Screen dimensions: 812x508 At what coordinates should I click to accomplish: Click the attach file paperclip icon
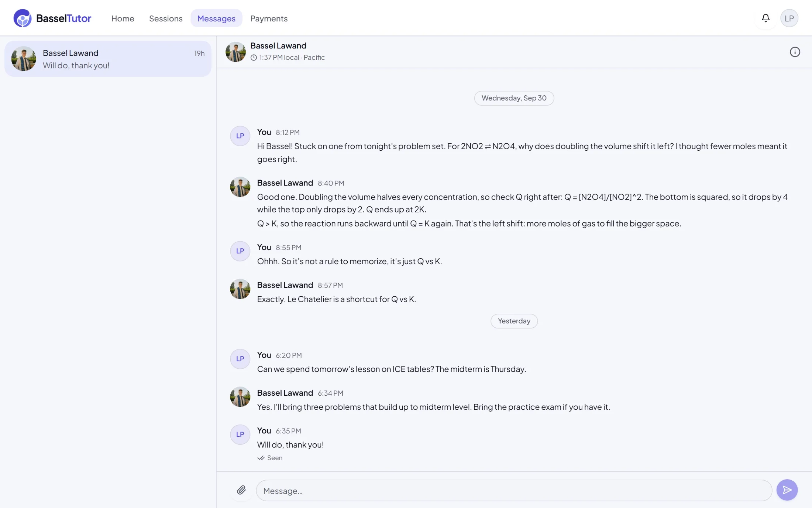coord(241,490)
